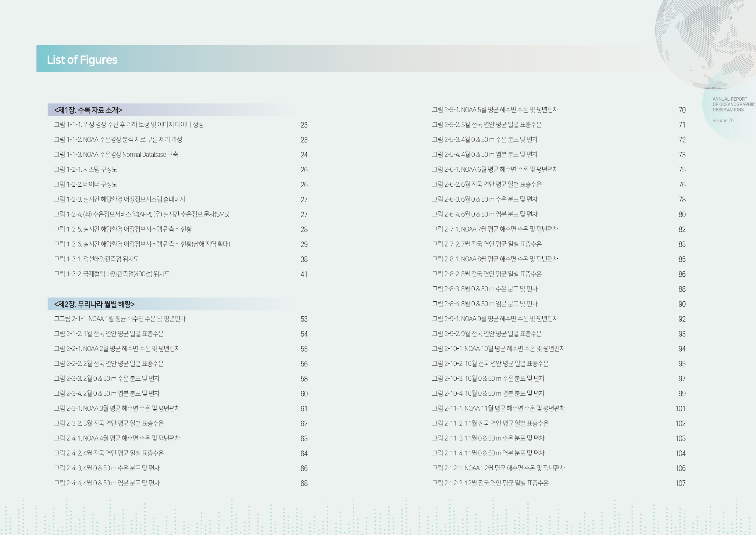Open the 제2장 우리나라 월별 해황 section header
This screenshot has height=535, width=756.
(x=94, y=304)
